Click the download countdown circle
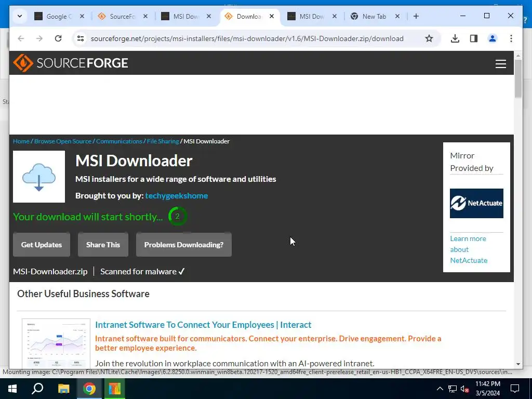The image size is (532, 399). click(x=178, y=217)
